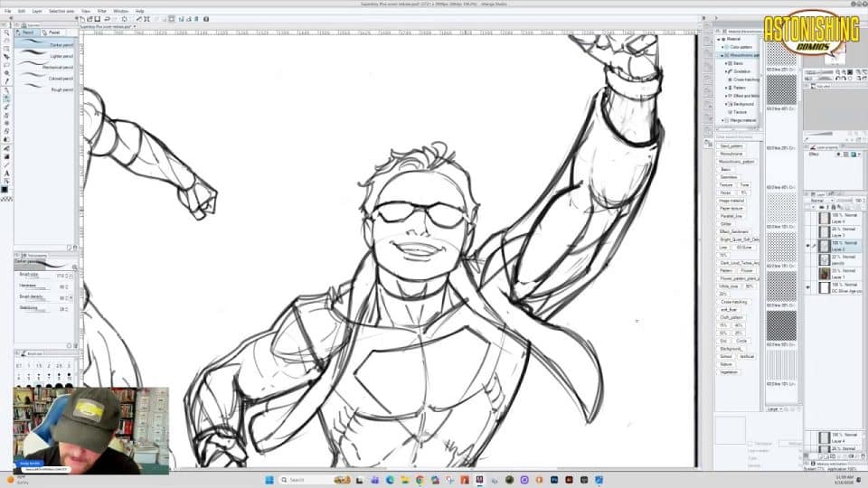Image resolution: width=868 pixels, height=488 pixels.
Task: Open the File Explorer folder icon in the taskbar
Action: pos(405,480)
